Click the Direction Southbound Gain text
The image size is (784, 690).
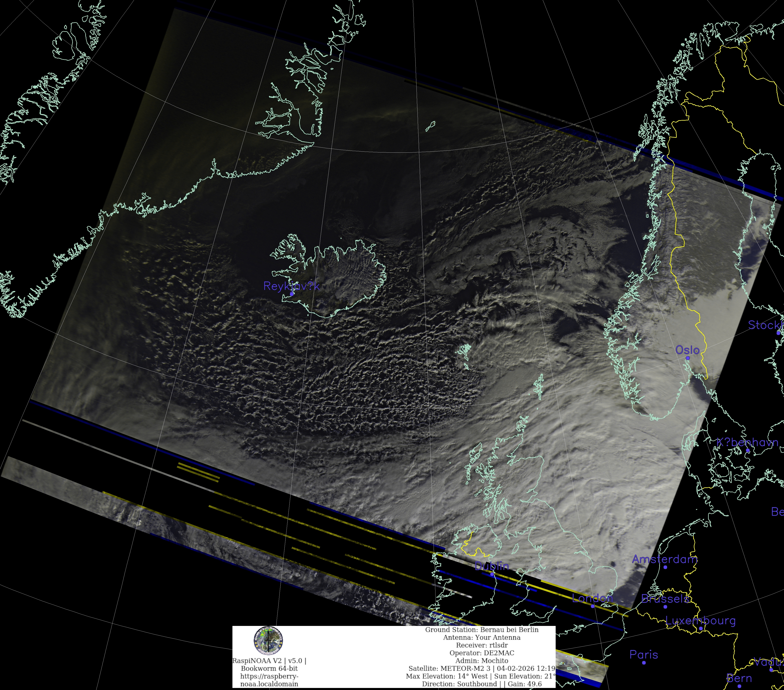pyautogui.click(x=481, y=683)
